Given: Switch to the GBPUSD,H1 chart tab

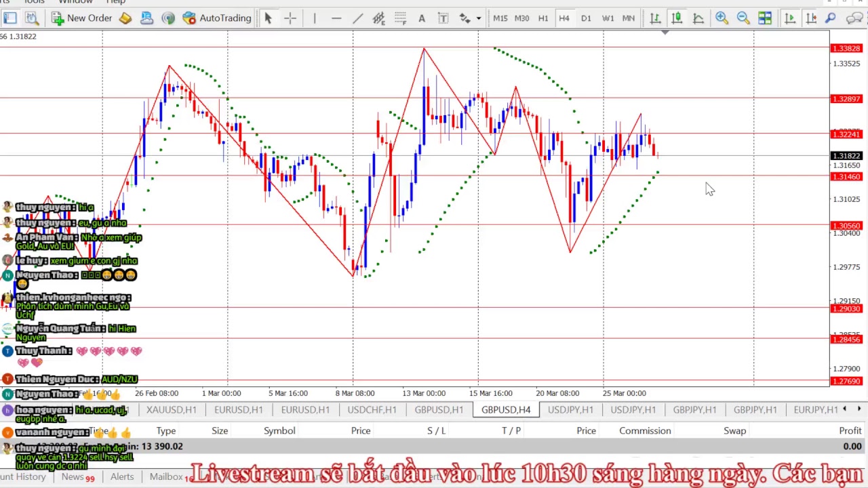Looking at the screenshot, I should [439, 409].
